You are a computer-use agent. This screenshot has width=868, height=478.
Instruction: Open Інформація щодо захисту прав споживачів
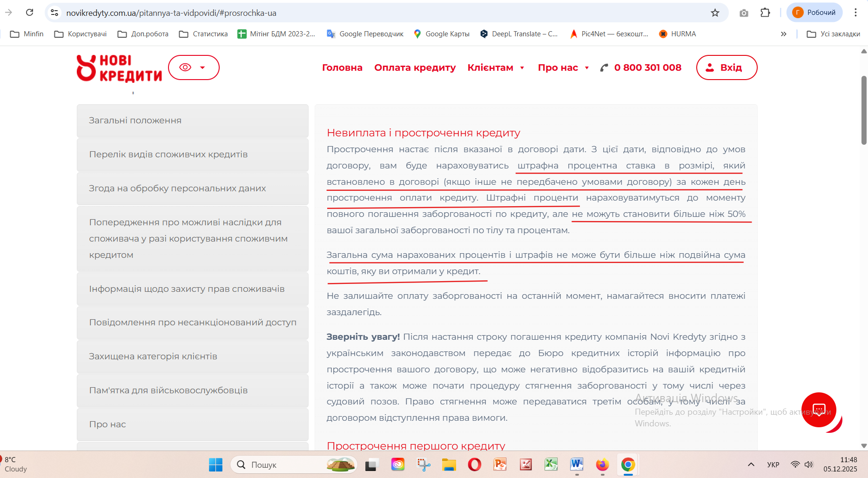tap(193, 289)
